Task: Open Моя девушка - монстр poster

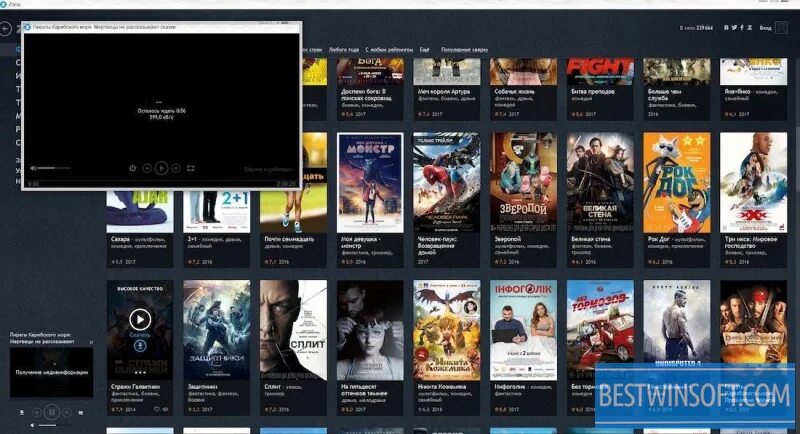Action: point(370,183)
